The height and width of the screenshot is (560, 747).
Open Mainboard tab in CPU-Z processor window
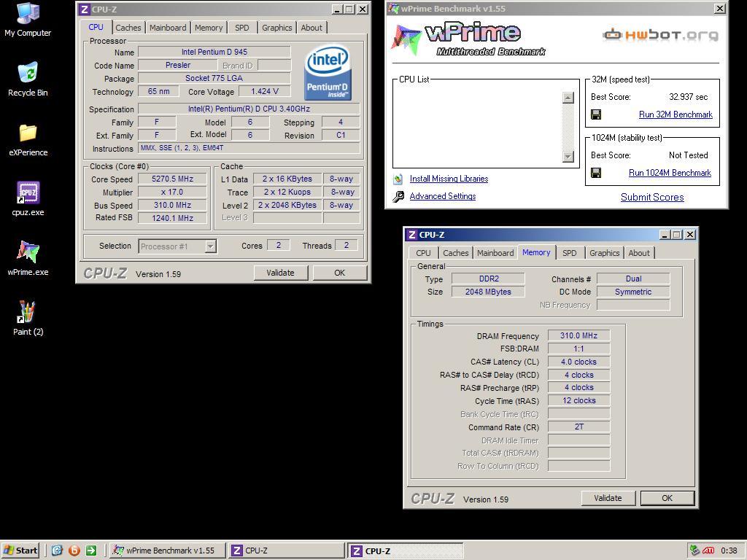[x=168, y=28]
